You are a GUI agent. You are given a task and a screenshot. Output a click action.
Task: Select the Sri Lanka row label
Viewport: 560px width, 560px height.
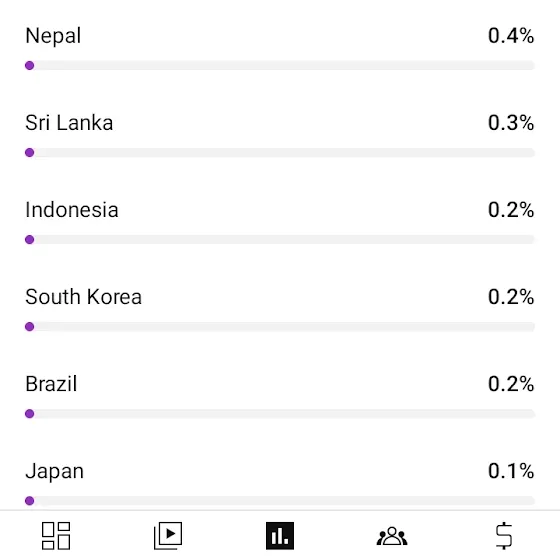click(x=69, y=123)
